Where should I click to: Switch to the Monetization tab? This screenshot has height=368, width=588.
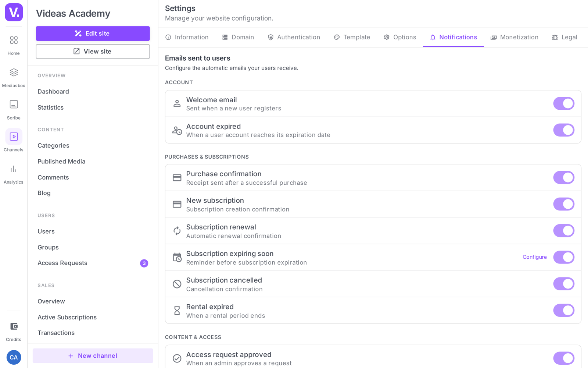pyautogui.click(x=514, y=37)
